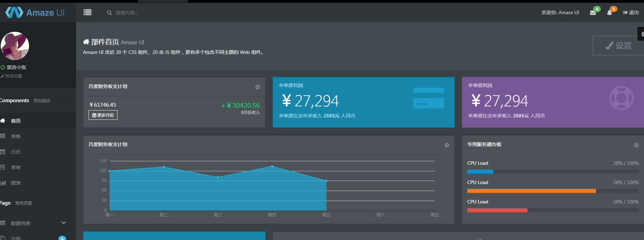Click the 欢迎你, Amaze UI greeting
This screenshot has width=644, height=240.
(560, 12)
